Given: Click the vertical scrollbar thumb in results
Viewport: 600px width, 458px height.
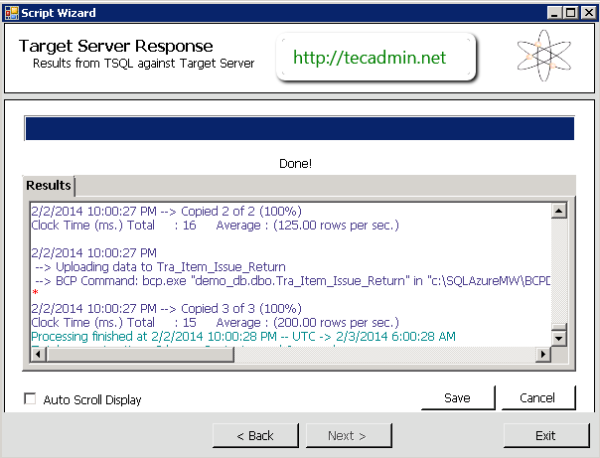Looking at the screenshot, I should 560,325.
